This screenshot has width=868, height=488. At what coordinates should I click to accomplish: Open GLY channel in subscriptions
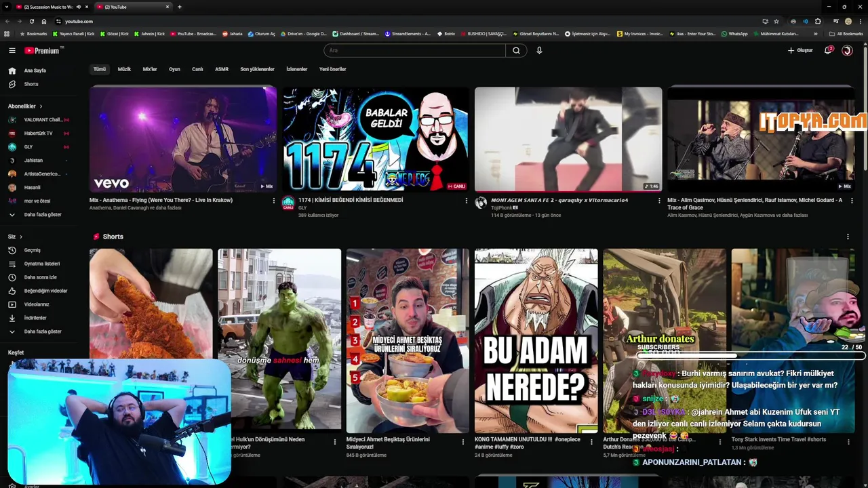point(39,147)
